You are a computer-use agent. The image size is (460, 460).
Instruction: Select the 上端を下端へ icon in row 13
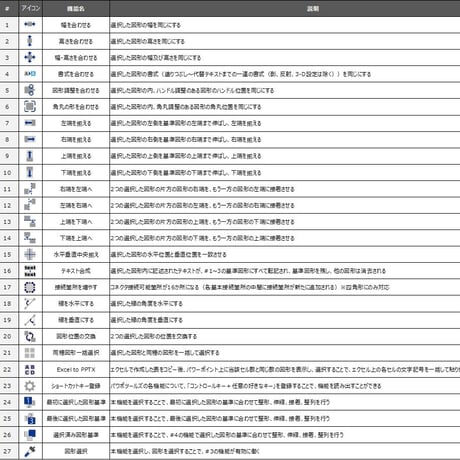(30, 221)
